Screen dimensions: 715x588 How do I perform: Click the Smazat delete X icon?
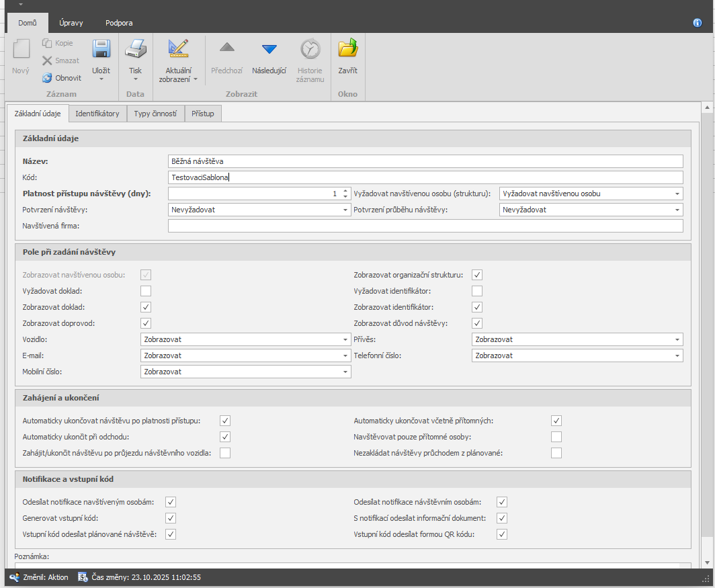tap(47, 60)
